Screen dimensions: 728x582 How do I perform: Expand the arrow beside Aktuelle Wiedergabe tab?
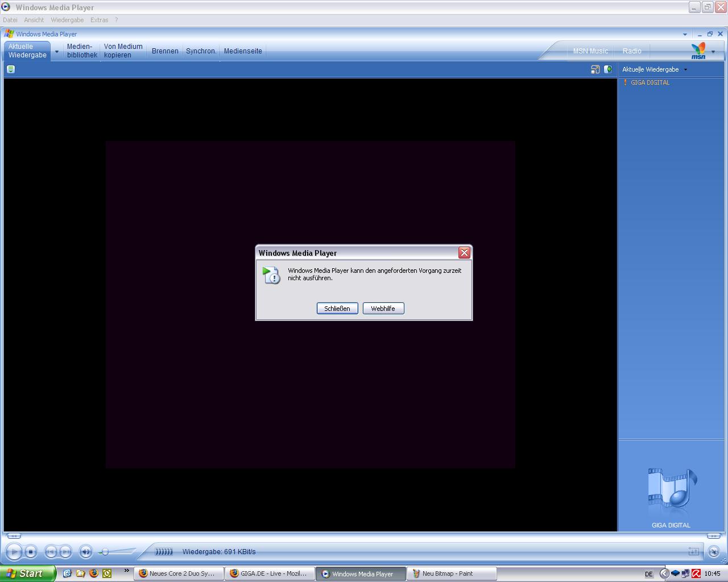point(56,51)
